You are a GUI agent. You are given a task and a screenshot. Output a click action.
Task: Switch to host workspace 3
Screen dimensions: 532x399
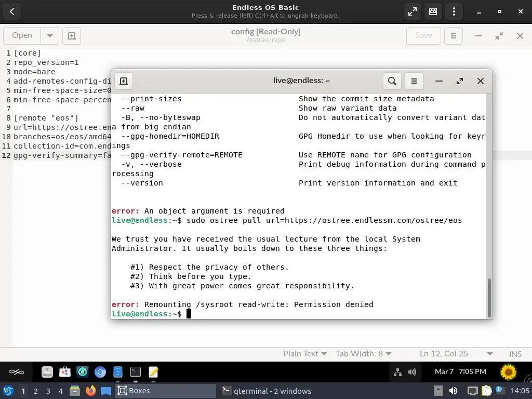tap(48, 391)
